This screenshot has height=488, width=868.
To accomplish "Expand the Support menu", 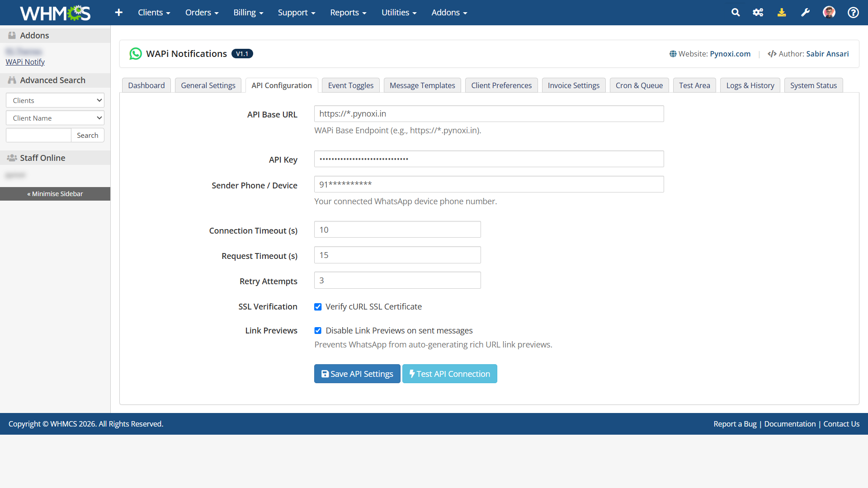I will [x=297, y=13].
